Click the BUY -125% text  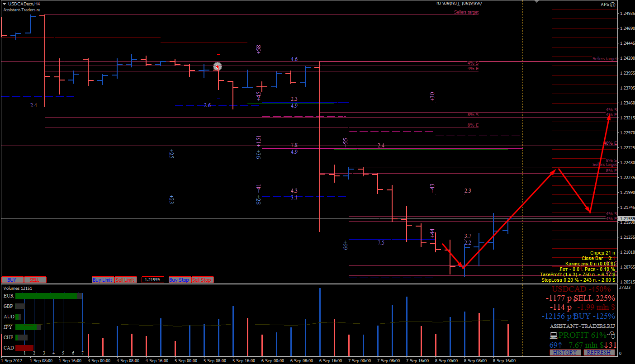pos(594,316)
